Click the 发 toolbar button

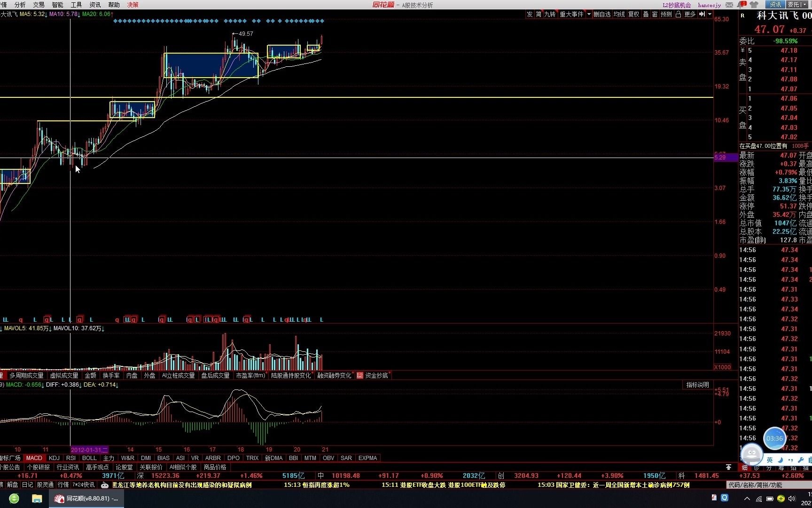pos(530,15)
